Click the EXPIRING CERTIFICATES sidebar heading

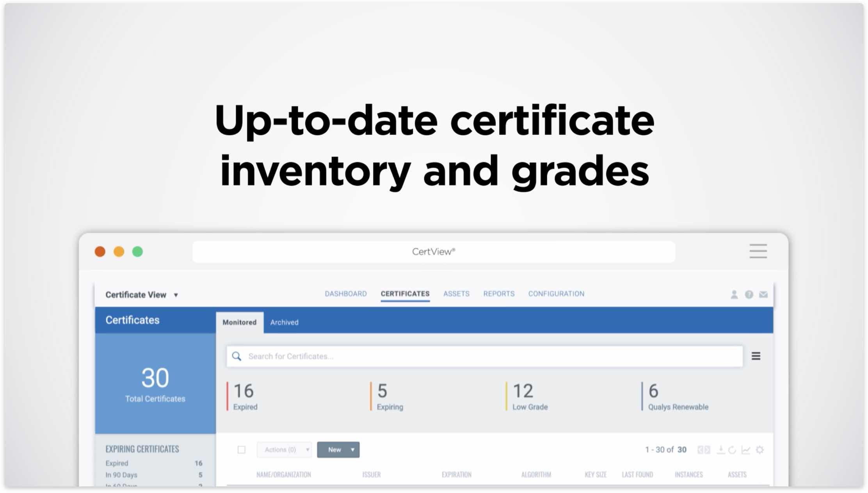pyautogui.click(x=142, y=449)
